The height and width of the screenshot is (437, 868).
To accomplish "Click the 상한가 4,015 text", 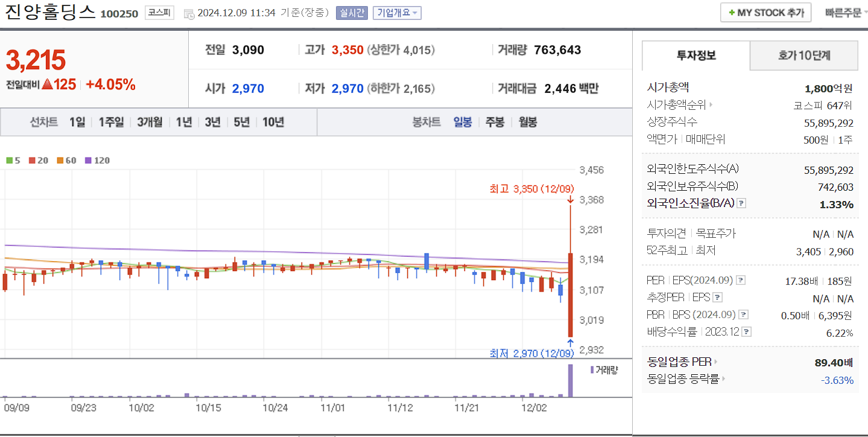I will pyautogui.click(x=401, y=50).
